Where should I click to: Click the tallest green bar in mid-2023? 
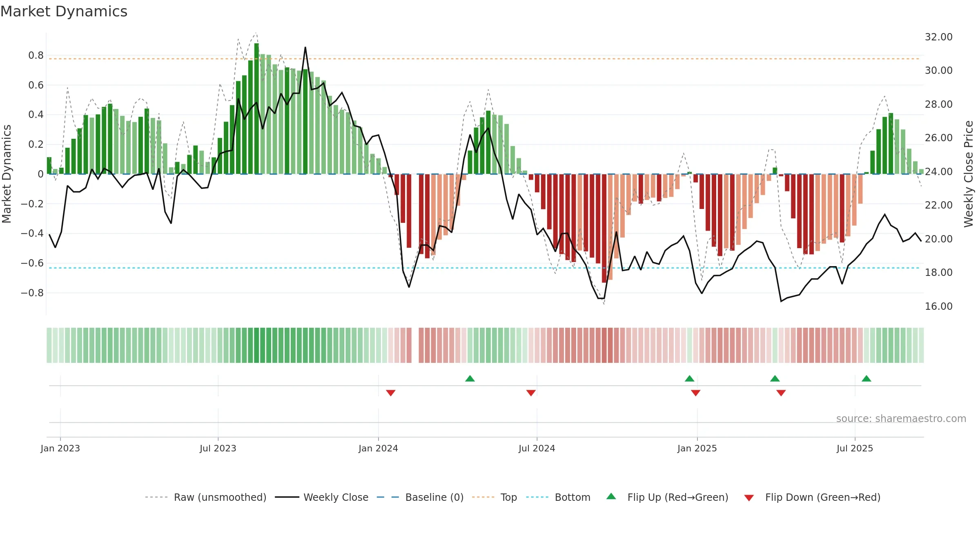coord(256,109)
